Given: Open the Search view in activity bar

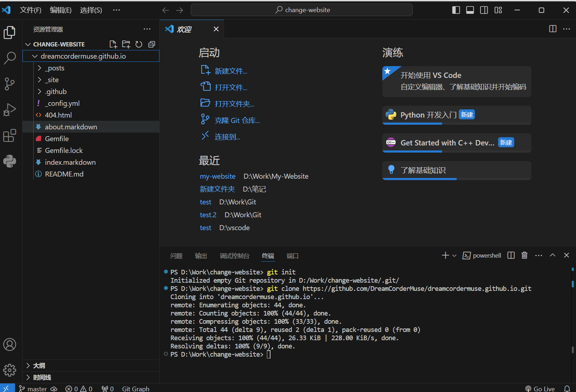Looking at the screenshot, I should pyautogui.click(x=10, y=58).
